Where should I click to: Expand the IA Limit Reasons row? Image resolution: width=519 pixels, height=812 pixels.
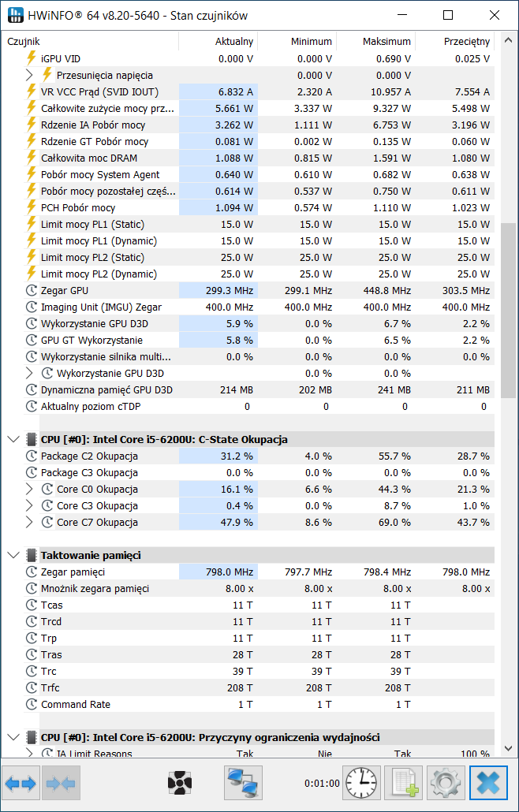29,754
